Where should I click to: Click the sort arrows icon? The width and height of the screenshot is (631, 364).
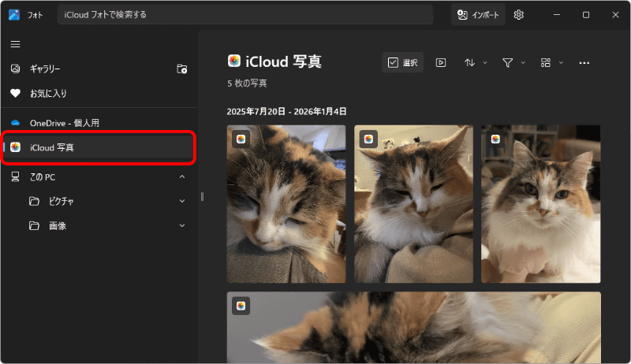click(x=469, y=63)
